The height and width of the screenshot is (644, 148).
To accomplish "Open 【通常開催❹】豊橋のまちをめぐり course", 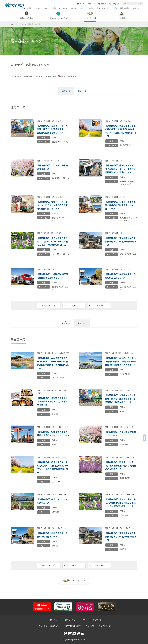I will pos(120,169).
